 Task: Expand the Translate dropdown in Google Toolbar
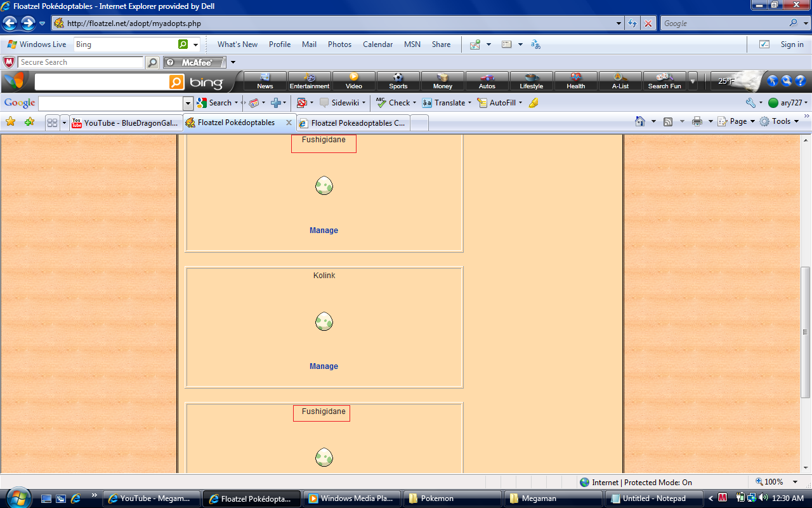pos(470,103)
